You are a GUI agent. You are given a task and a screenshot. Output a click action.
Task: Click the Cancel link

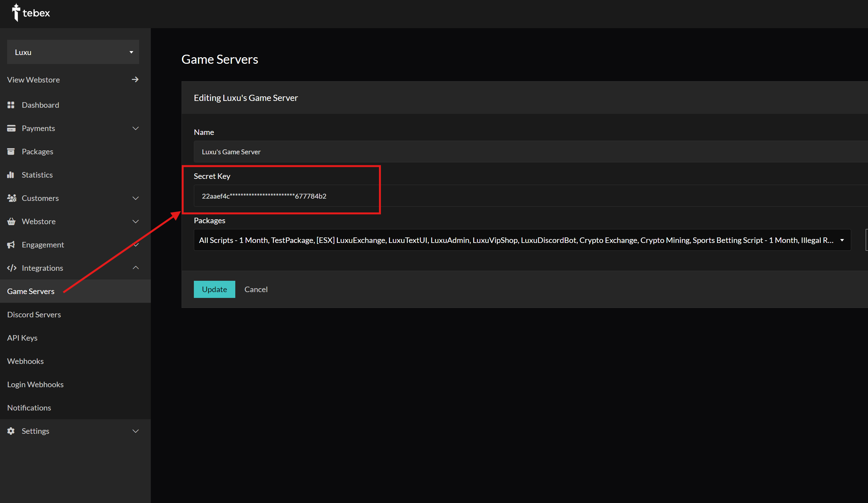(x=256, y=290)
